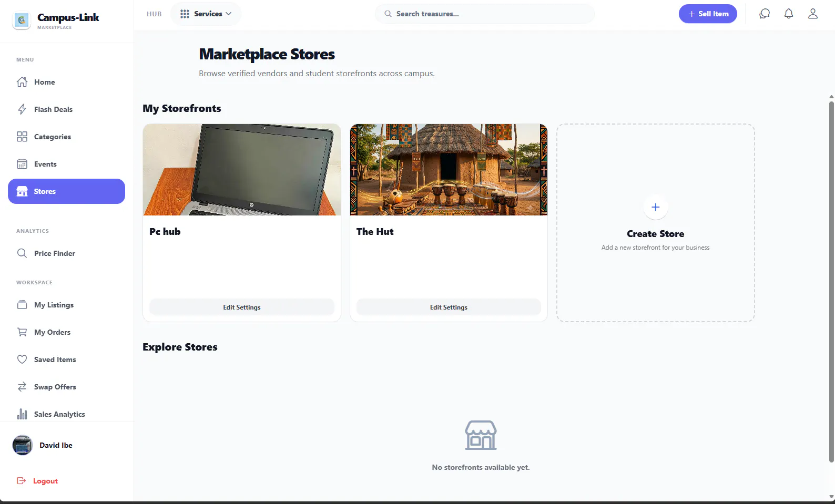Open Price Finder
This screenshot has height=504, width=835.
point(67,253)
